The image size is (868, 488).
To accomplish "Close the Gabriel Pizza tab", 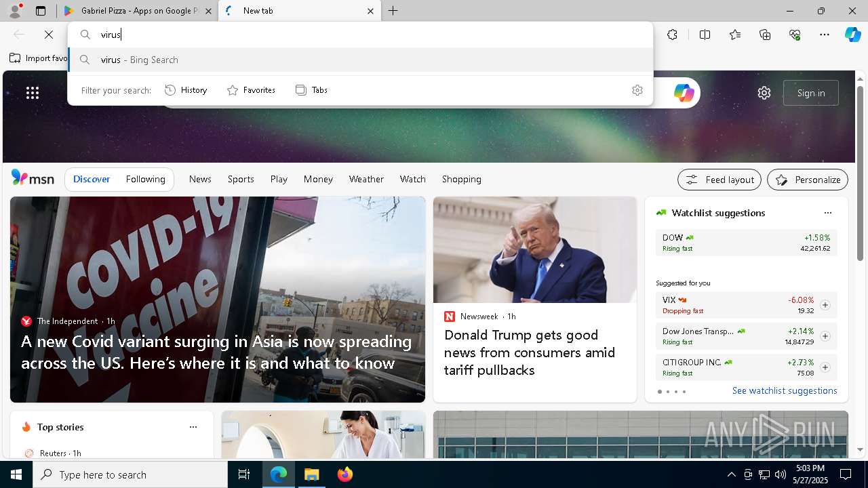I will (208, 11).
